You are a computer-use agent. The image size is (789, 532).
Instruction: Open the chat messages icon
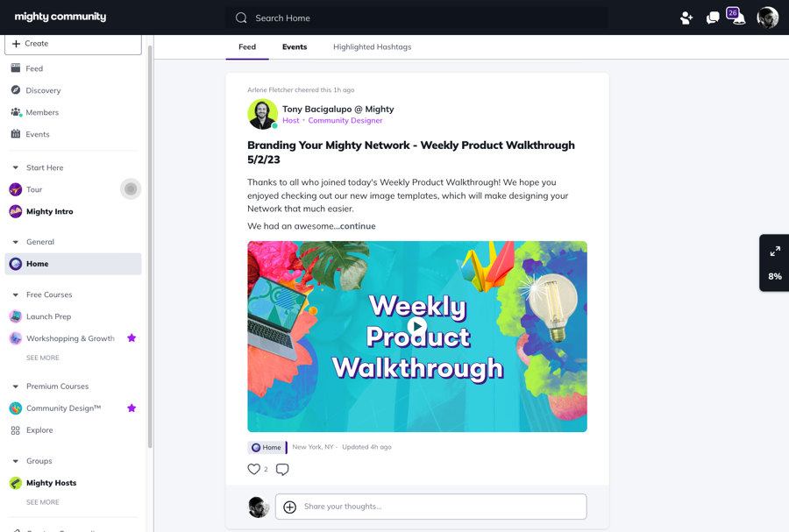point(713,18)
